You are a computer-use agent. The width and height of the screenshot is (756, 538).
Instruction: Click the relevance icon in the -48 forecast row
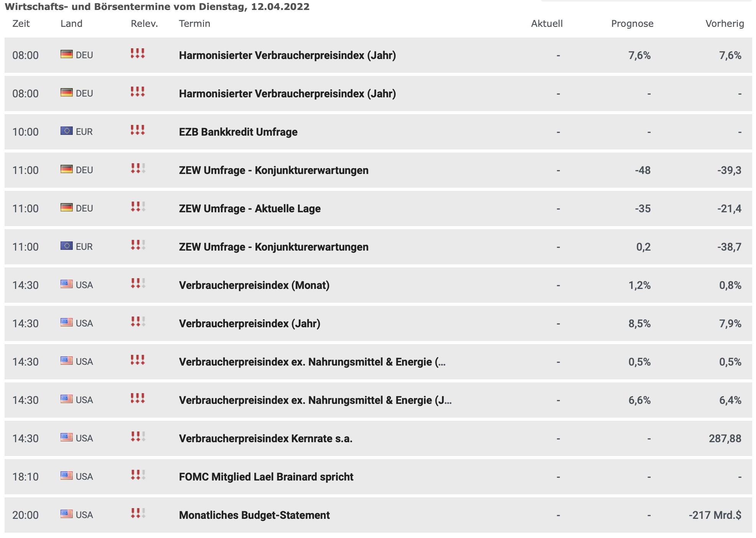click(138, 168)
